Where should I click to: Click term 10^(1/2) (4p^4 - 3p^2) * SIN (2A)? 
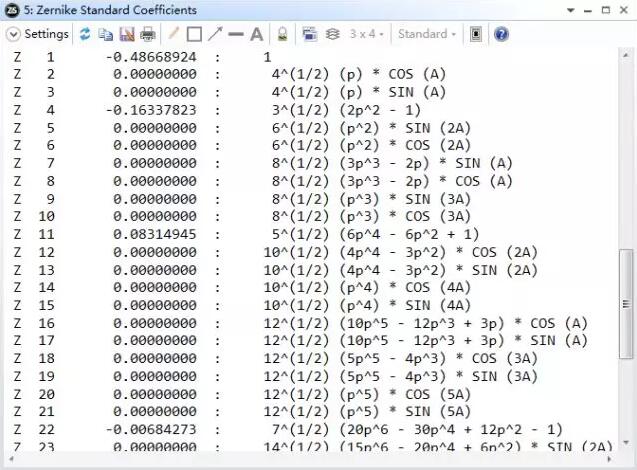[401, 271]
